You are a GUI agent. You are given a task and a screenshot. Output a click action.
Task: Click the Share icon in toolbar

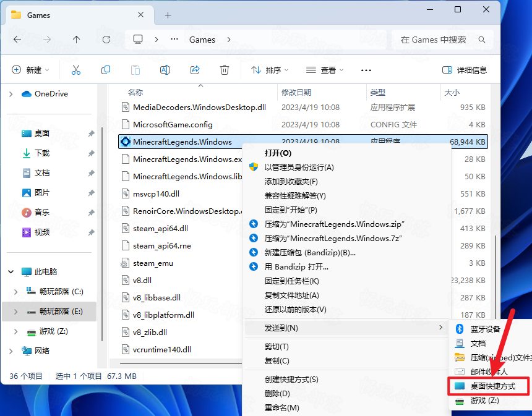(x=195, y=70)
